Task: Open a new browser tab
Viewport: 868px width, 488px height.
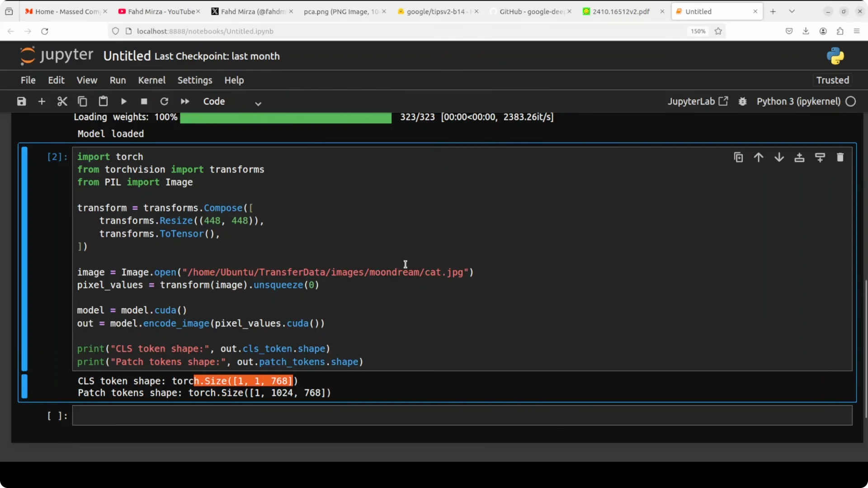Action: 773,11
